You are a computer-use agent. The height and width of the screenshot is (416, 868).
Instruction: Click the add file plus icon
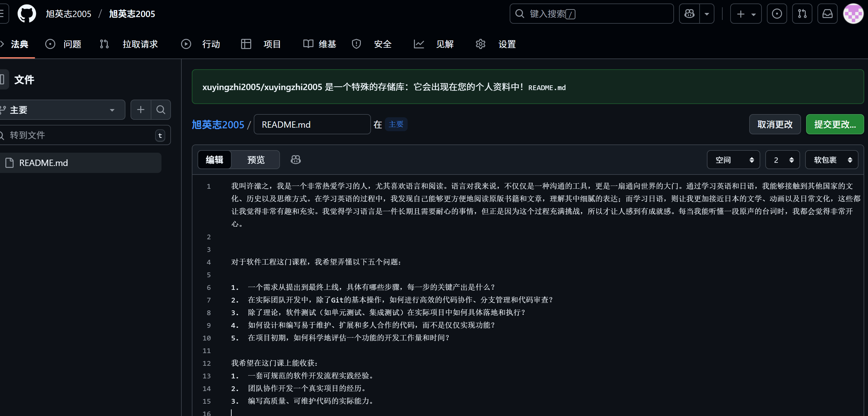[x=141, y=110]
